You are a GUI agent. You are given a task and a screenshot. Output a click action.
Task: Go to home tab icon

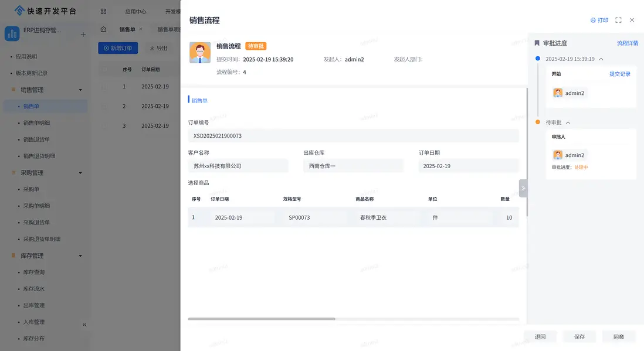click(x=103, y=29)
